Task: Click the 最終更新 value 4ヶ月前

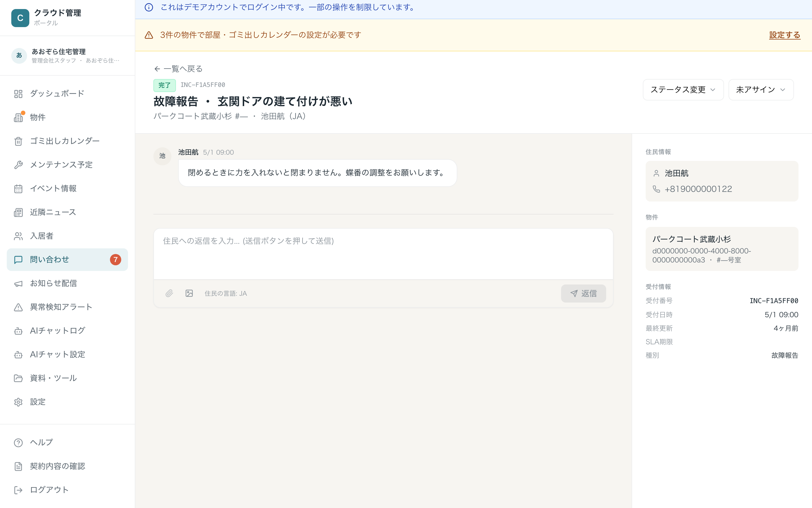Action: (x=786, y=328)
